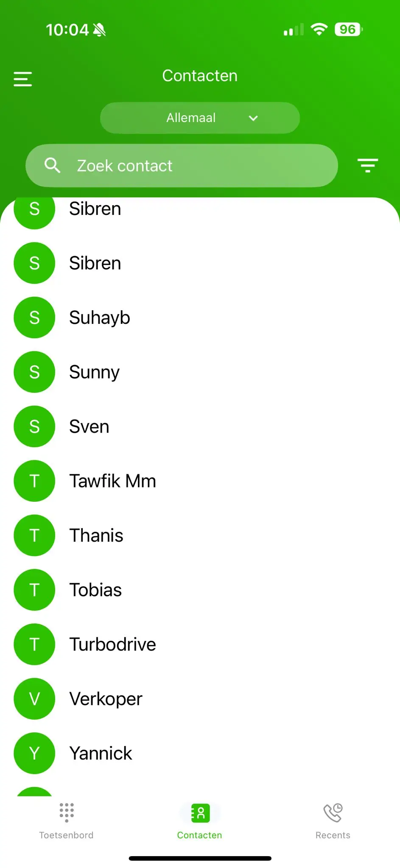Screen dimensions: 400x868
Task: Tap the avatar circle for Turbodrive
Action: click(34, 644)
